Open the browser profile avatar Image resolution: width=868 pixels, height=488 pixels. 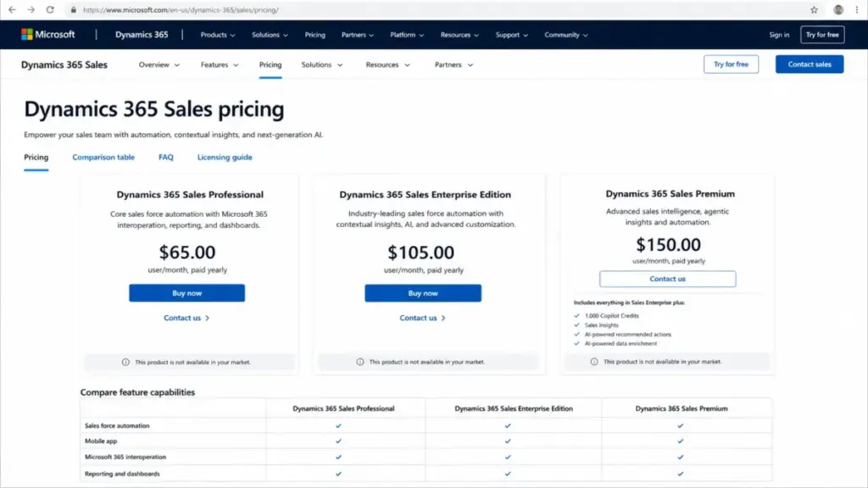point(838,10)
